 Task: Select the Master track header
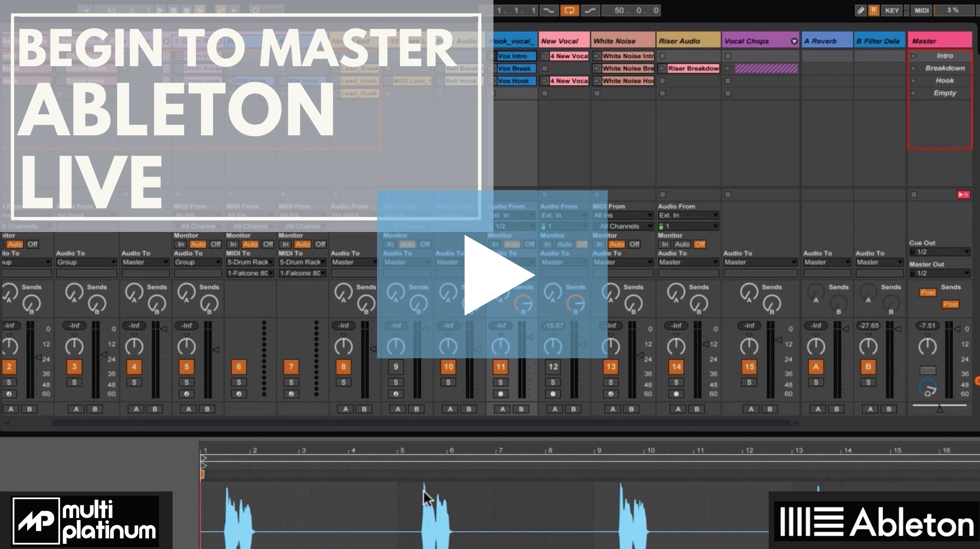940,41
